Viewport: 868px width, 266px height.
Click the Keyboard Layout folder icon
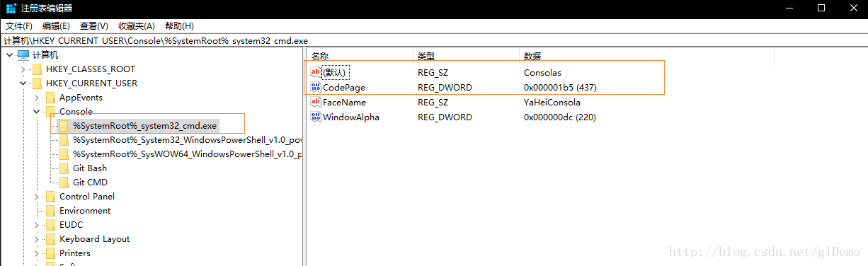coord(50,239)
